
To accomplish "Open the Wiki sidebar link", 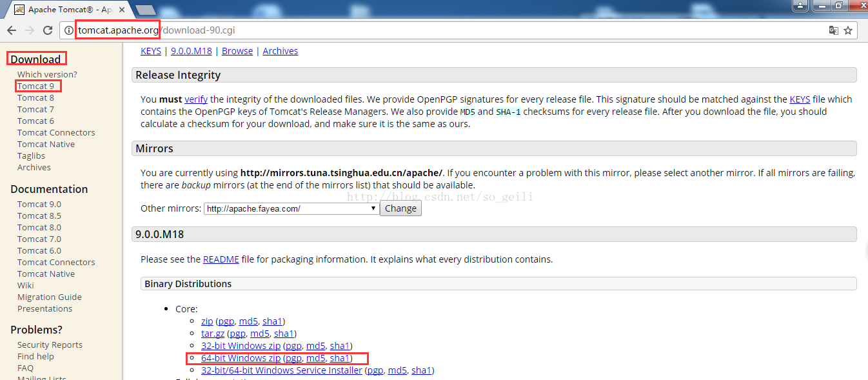I will coord(25,286).
